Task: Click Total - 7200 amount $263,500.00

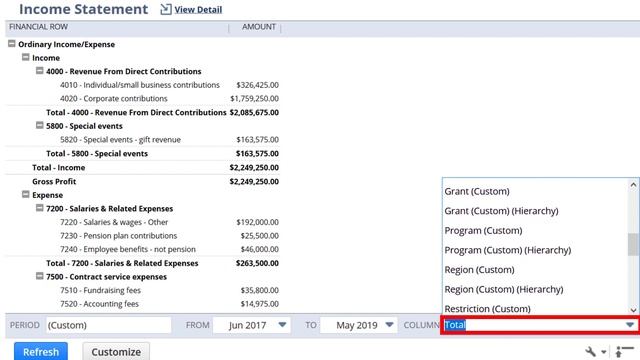Action: click(257, 263)
